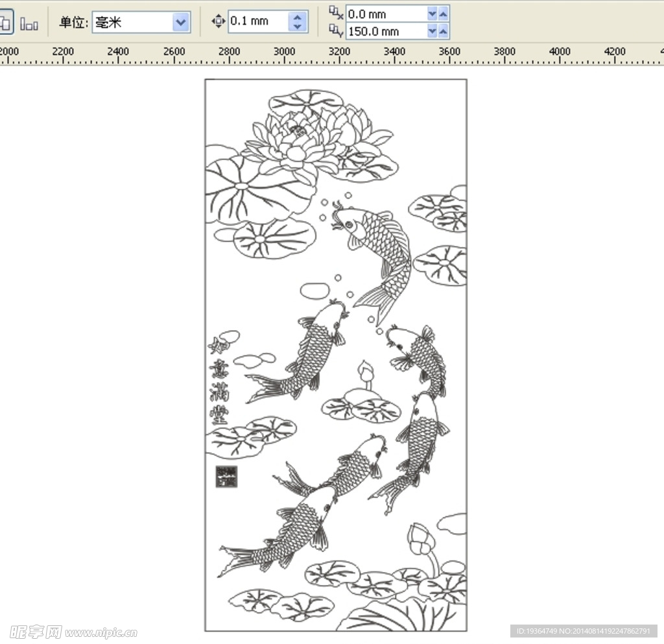Open the 单位 units dropdown showing 毫米
Image resolution: width=664 pixels, height=644 pixels.
(x=181, y=23)
